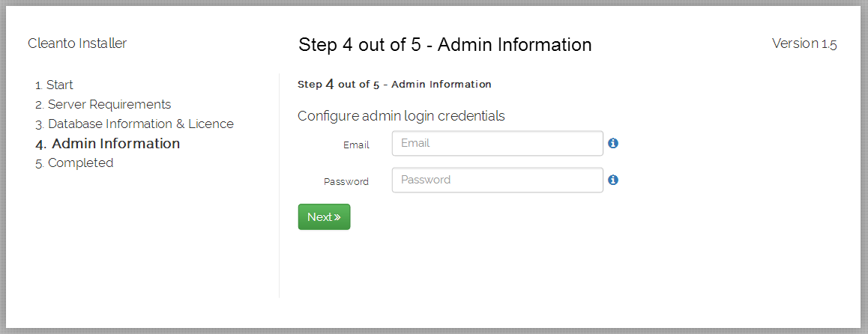Click the Email field label
Viewport: 868px width, 334px height.
[x=356, y=145]
